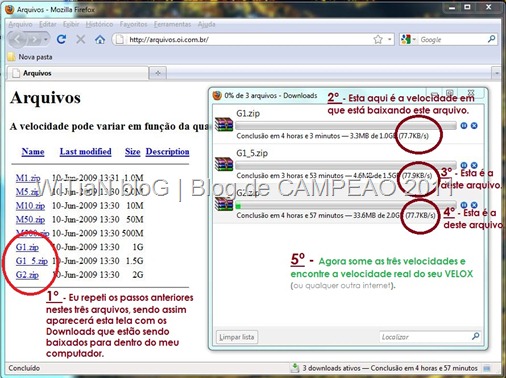The width and height of the screenshot is (506, 378).
Task: Download the G2.zip file link
Action: pyautogui.click(x=27, y=275)
